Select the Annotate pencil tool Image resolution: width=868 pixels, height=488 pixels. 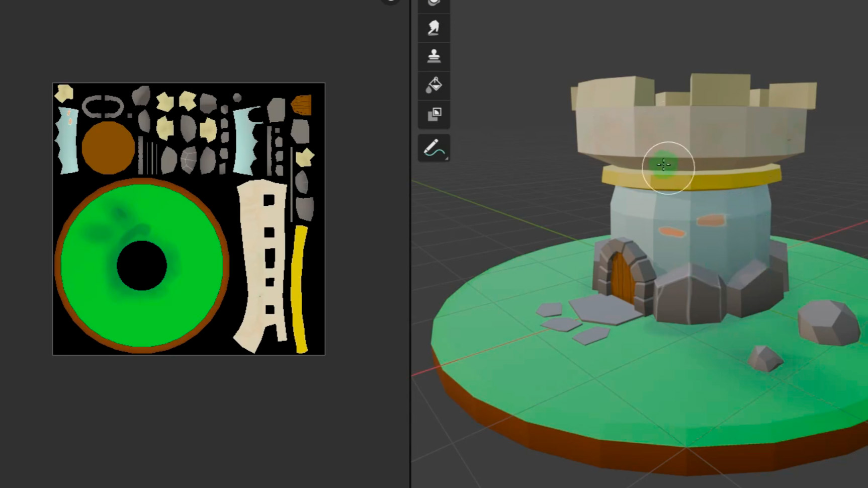pyautogui.click(x=433, y=148)
